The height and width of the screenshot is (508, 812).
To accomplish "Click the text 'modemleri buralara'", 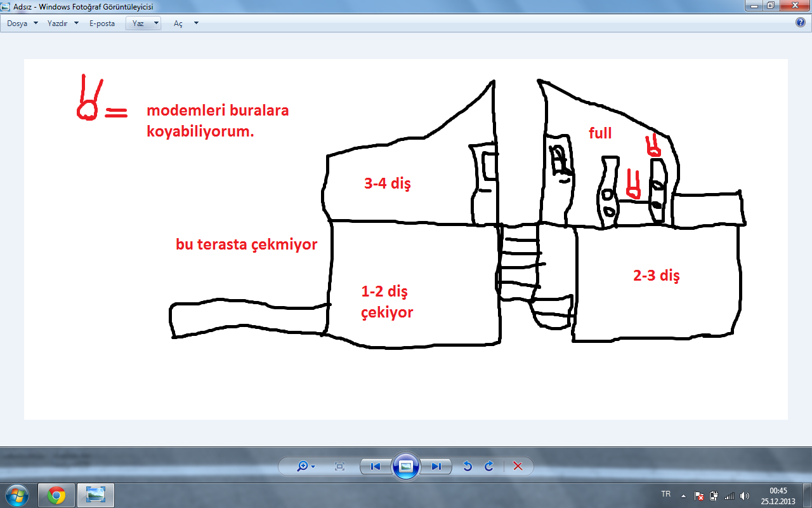I will (x=218, y=110).
